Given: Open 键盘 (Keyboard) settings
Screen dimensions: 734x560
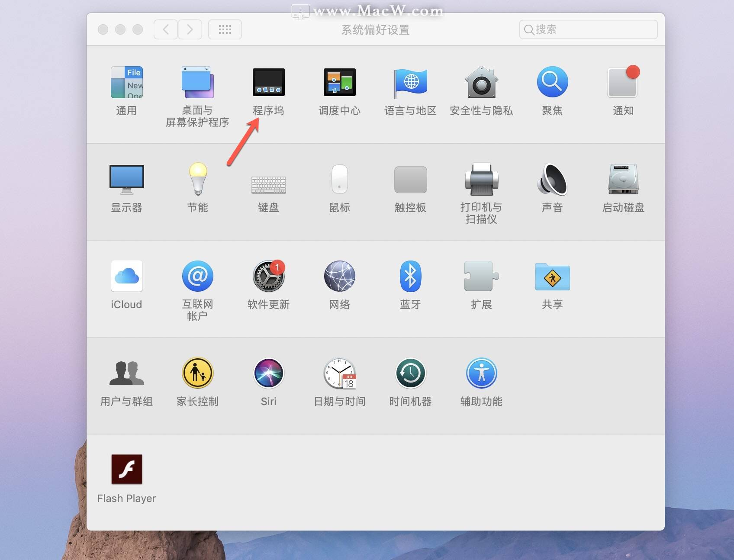Looking at the screenshot, I should click(x=268, y=179).
